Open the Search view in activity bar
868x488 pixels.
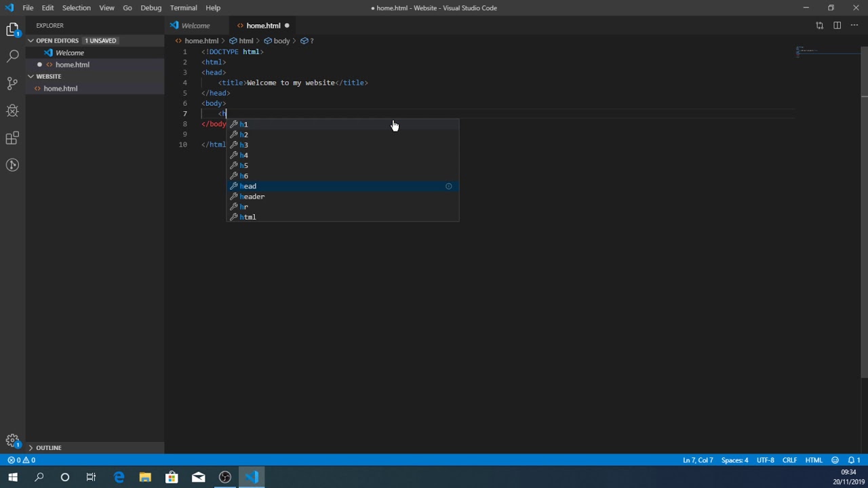[12, 56]
